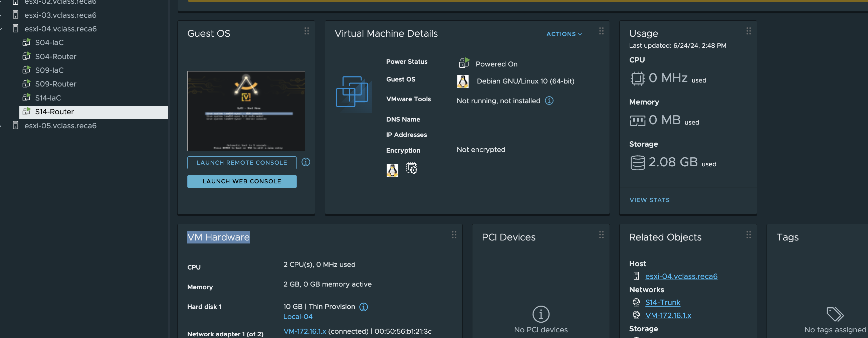Open View Stats link in Usage
The image size is (868, 338).
point(650,200)
